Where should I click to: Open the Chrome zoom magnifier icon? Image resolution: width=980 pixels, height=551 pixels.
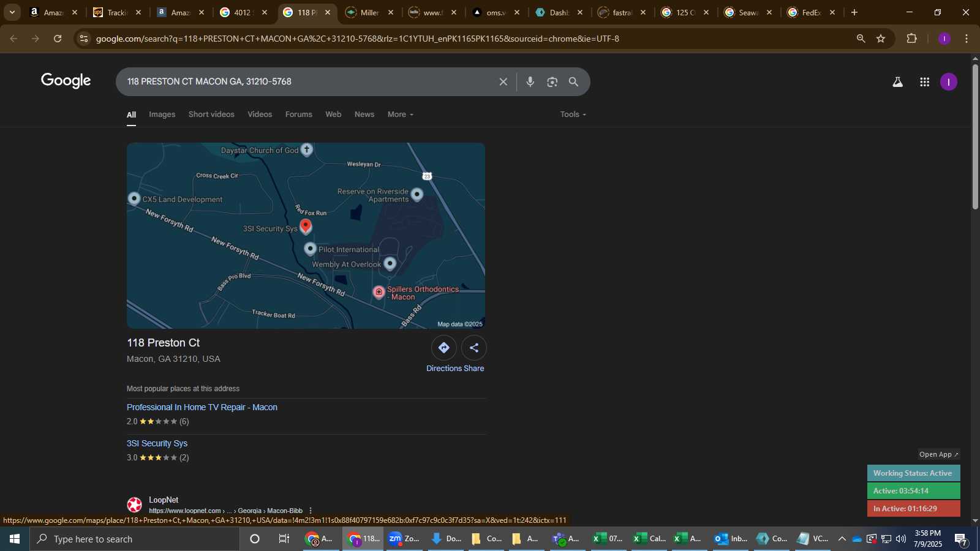861,39
